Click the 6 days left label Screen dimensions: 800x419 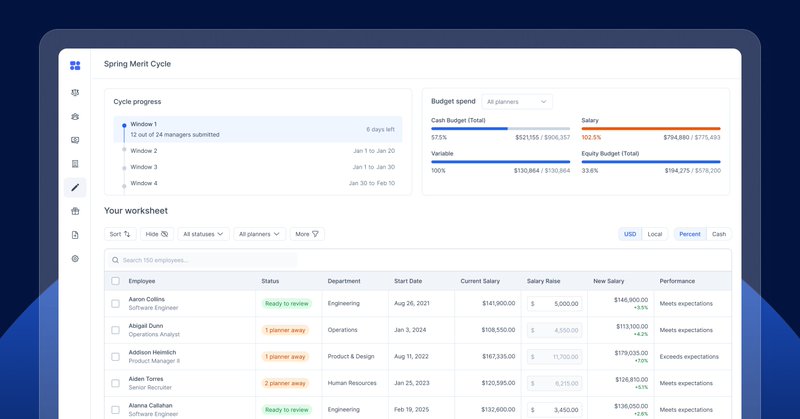tap(380, 129)
